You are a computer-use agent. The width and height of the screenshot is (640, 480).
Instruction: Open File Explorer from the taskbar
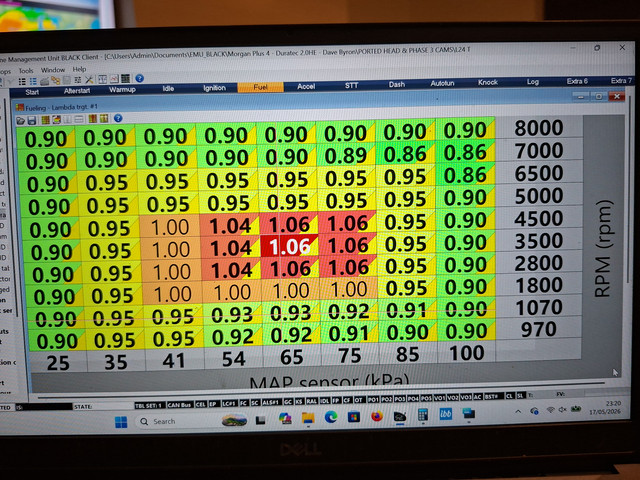point(308,418)
